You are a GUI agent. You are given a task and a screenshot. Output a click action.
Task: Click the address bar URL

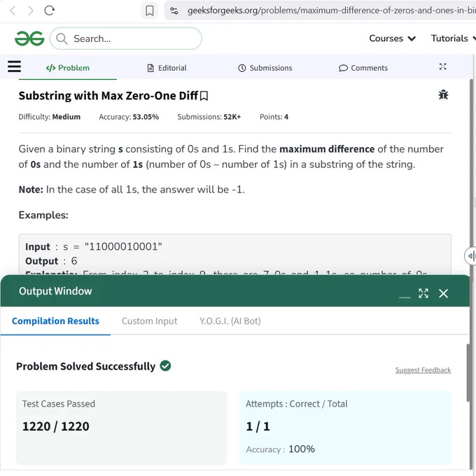[x=331, y=10]
